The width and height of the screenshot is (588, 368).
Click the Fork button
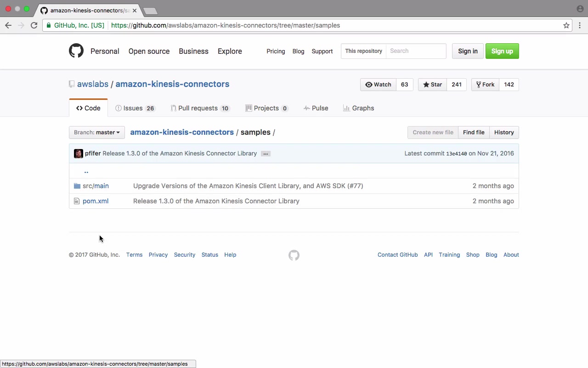(485, 85)
